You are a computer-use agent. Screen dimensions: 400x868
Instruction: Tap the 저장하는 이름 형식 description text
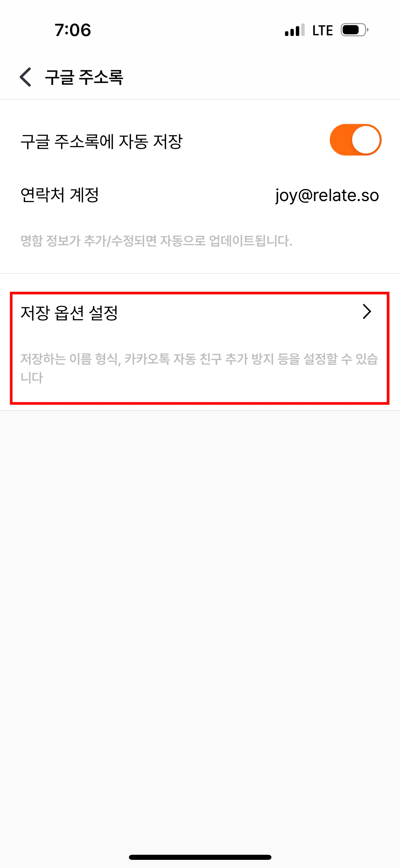tap(199, 368)
